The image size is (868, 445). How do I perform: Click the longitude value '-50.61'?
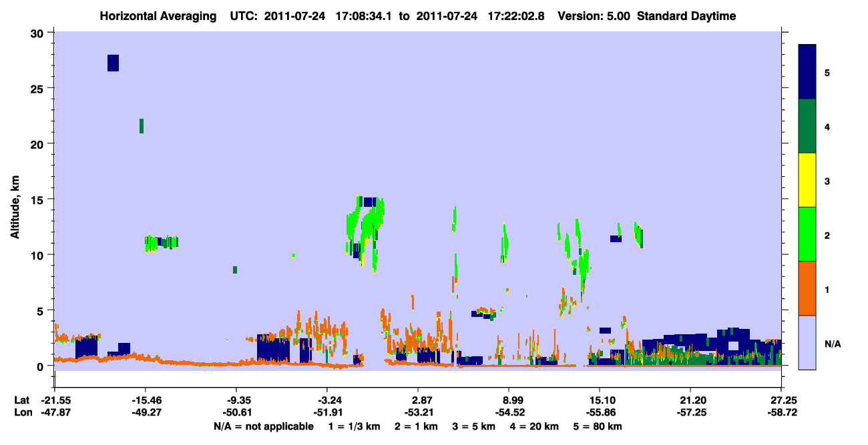click(x=236, y=413)
